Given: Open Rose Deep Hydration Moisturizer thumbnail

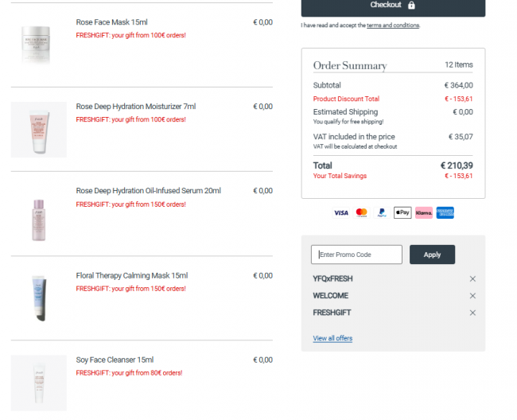Looking at the screenshot, I should [39, 130].
